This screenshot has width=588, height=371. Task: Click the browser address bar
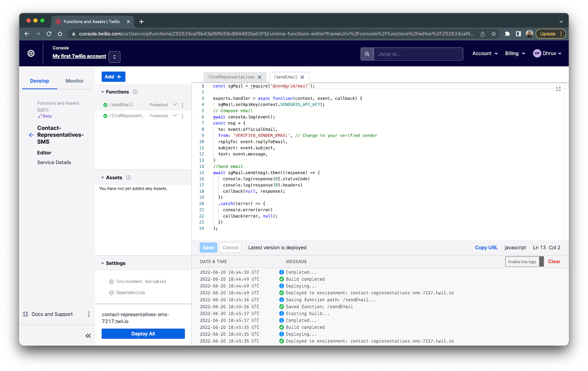(276, 34)
